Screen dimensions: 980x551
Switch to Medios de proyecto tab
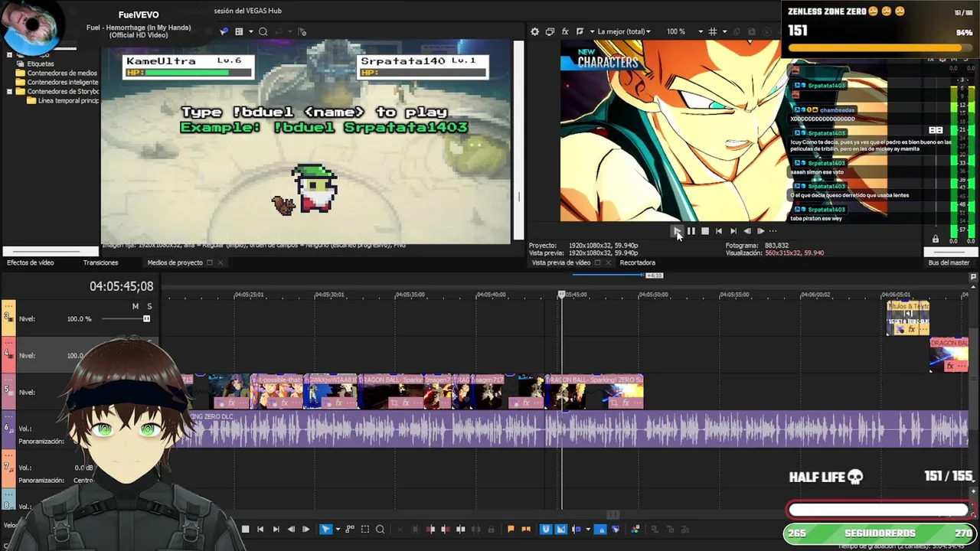(x=175, y=262)
